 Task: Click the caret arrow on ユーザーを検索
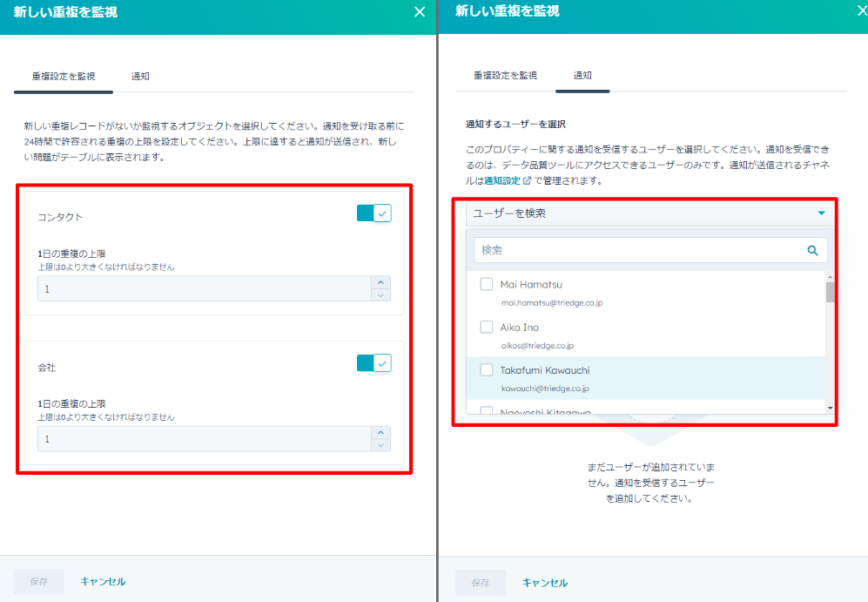point(822,213)
